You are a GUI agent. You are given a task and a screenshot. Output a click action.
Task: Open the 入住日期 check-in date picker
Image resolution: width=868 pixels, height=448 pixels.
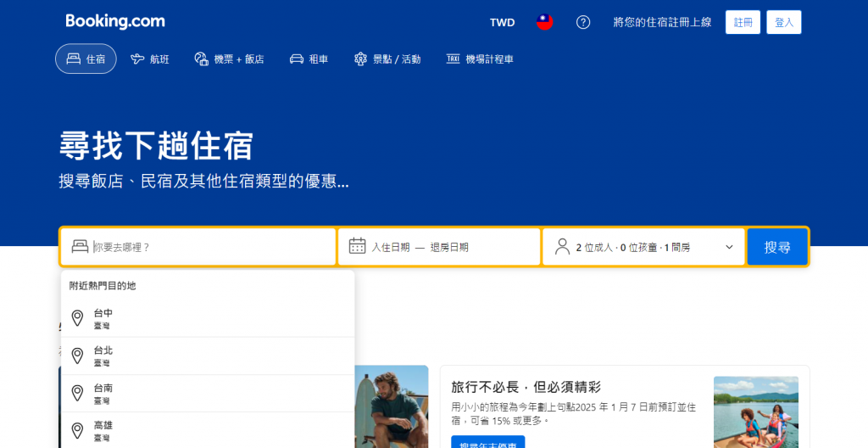pyautogui.click(x=390, y=247)
